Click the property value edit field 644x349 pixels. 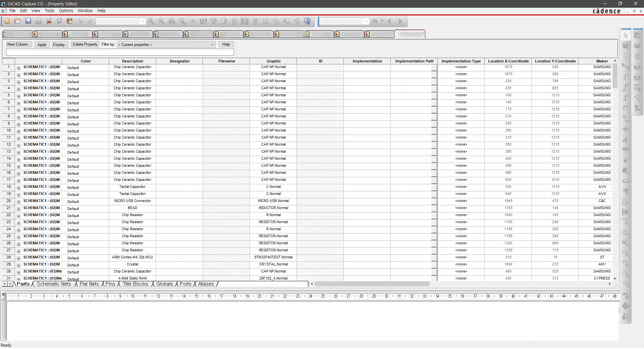[x=120, y=52]
